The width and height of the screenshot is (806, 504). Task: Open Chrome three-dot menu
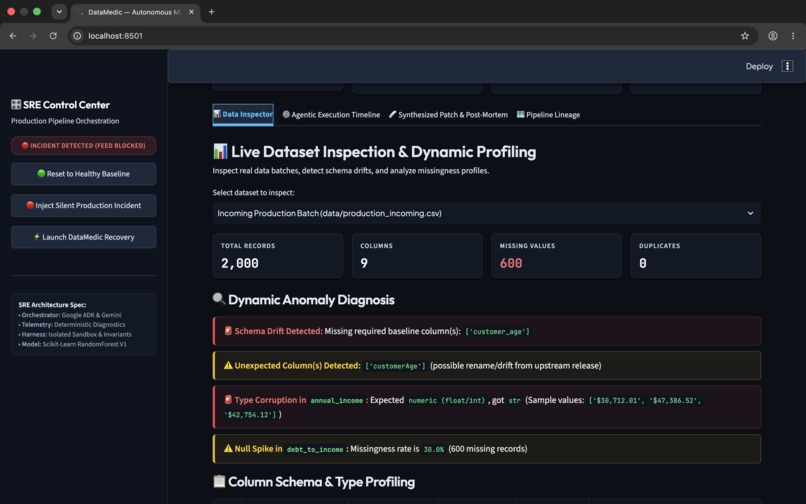tap(793, 36)
